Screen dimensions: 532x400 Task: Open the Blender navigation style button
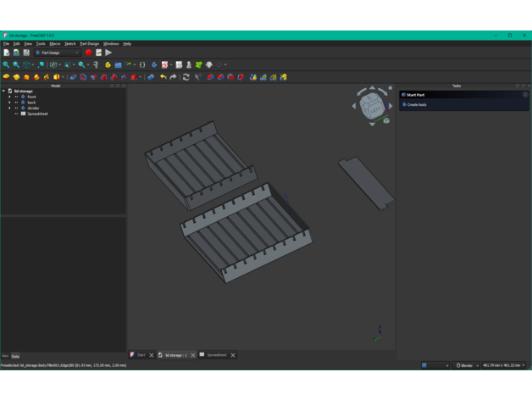click(465, 365)
